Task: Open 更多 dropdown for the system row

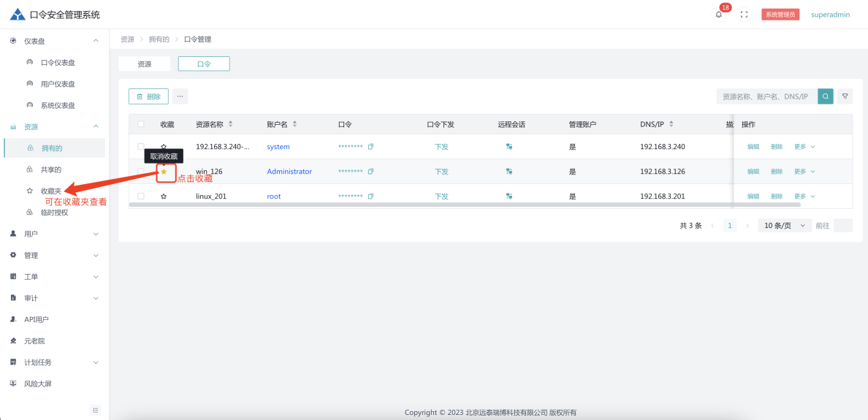Action: [x=804, y=147]
